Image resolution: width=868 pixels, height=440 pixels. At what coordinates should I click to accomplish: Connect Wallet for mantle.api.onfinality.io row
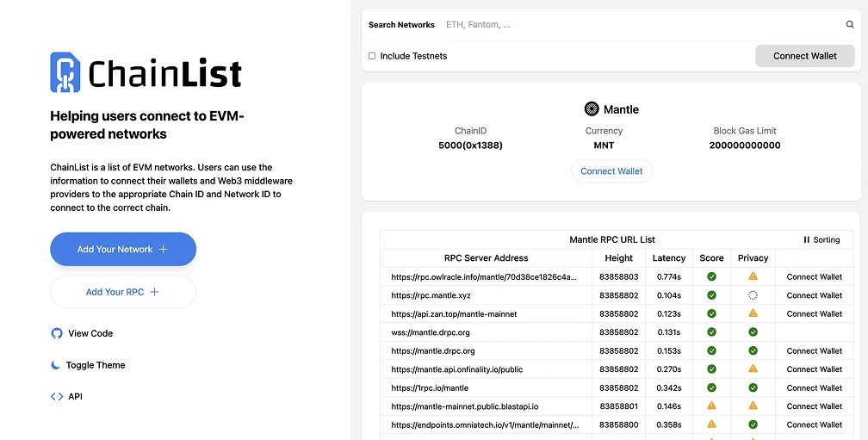coord(815,369)
